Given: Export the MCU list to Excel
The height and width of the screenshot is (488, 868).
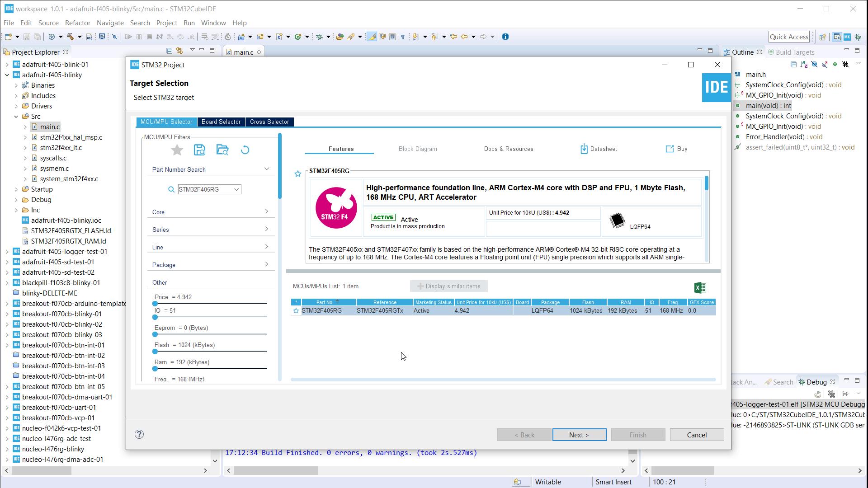Looking at the screenshot, I should 700,288.
